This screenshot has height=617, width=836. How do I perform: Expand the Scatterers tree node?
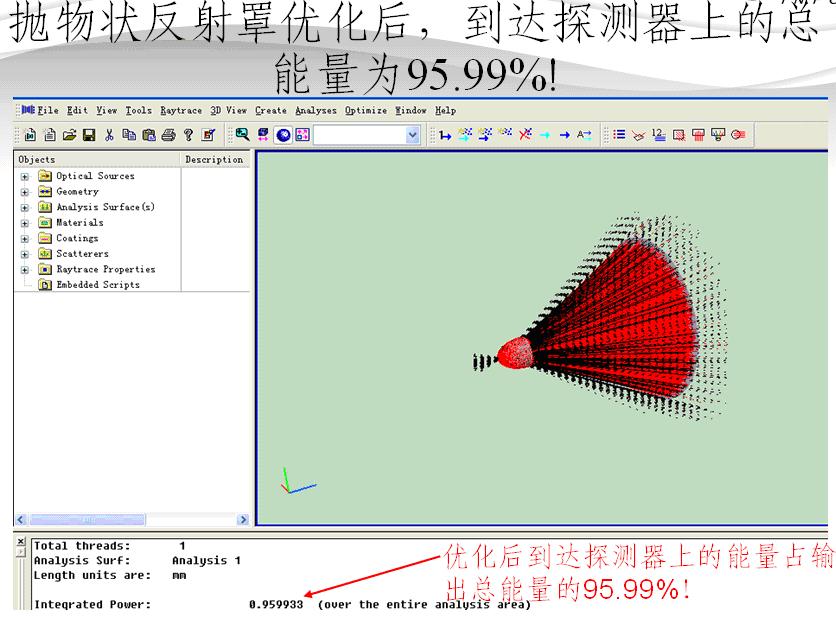click(x=25, y=254)
